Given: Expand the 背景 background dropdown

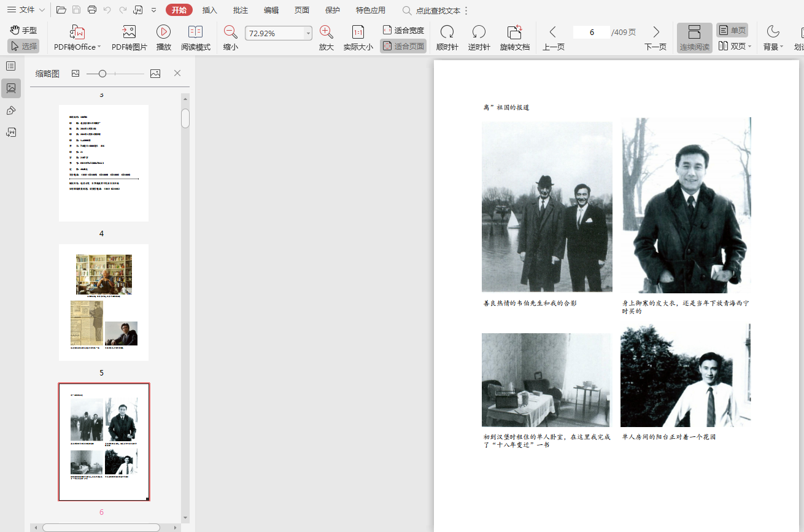Looking at the screenshot, I should [781, 47].
